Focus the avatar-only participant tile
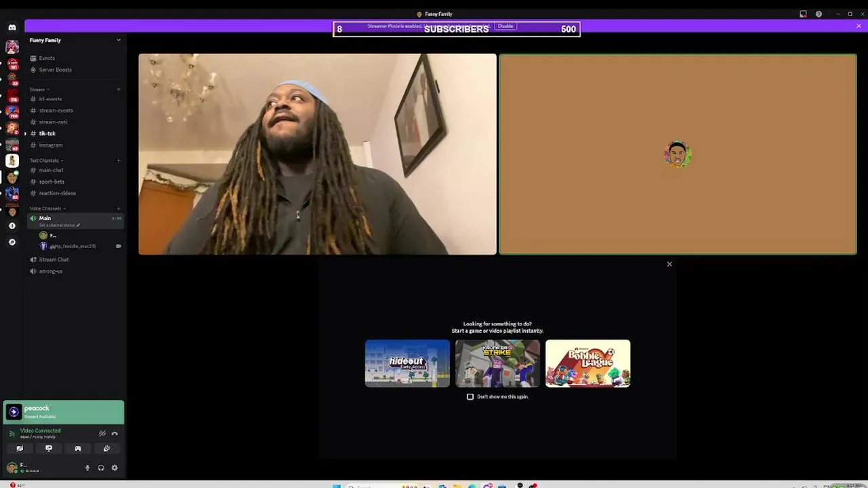Image resolution: width=868 pixels, height=488 pixels. (678, 155)
